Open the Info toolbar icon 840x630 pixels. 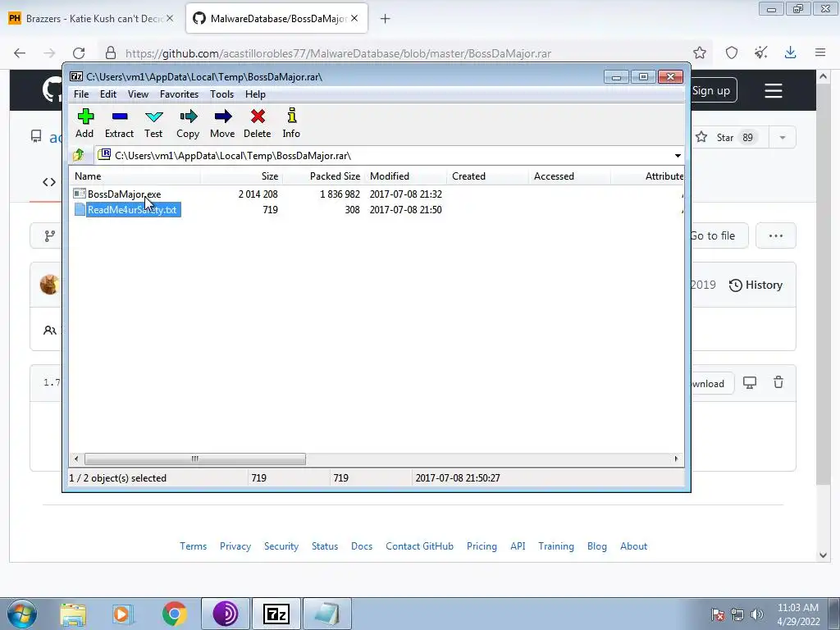[x=291, y=116]
